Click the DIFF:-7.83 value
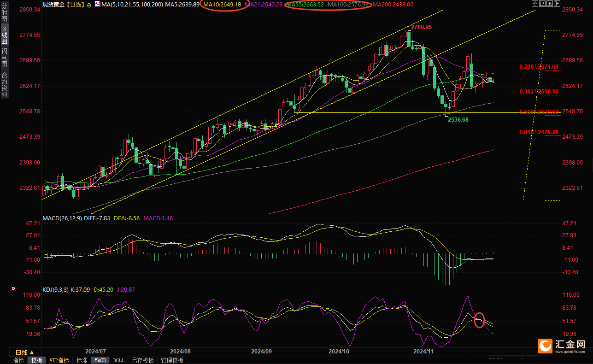This screenshot has height=364, width=593. (97, 218)
